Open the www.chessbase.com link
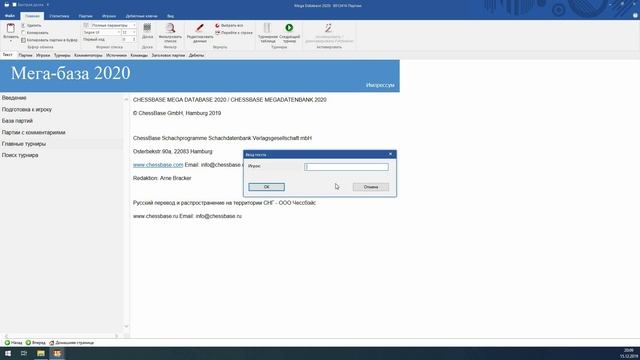 158,165
